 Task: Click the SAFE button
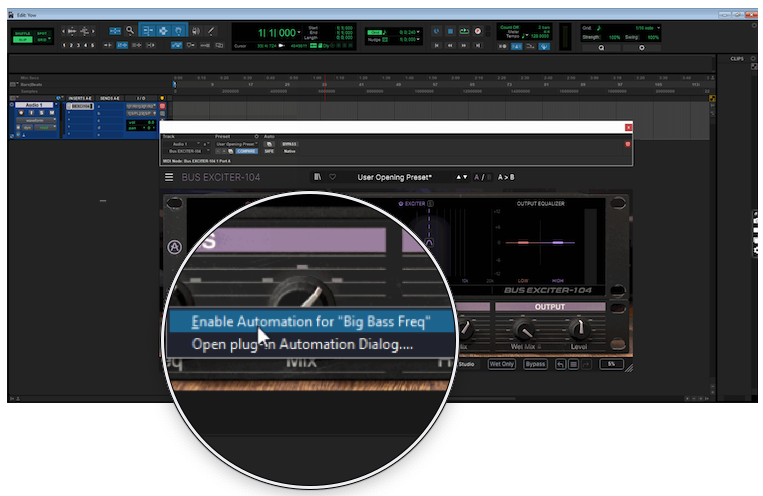point(269,151)
